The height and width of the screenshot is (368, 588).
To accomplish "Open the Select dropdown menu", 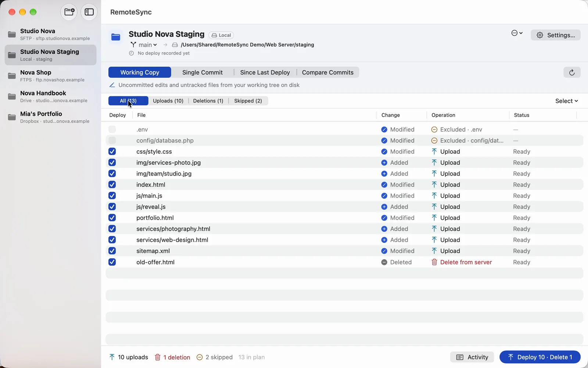I will tap(566, 101).
